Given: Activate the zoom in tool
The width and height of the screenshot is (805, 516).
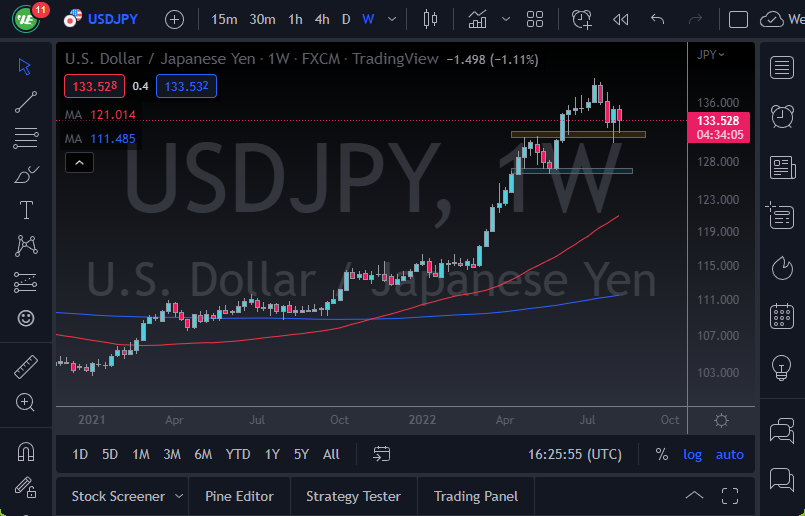Looking at the screenshot, I should pos(25,403).
